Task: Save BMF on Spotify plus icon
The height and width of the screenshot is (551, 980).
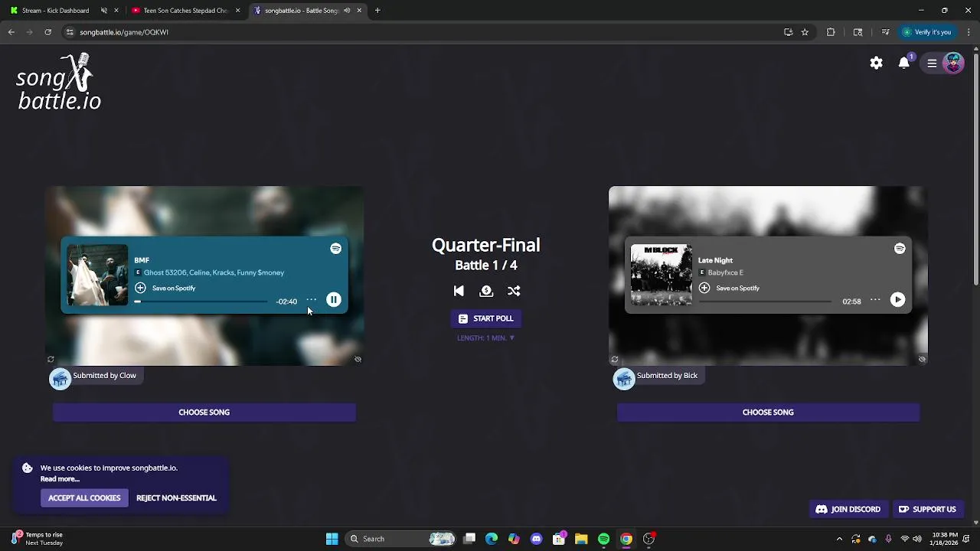Action: 140,288
